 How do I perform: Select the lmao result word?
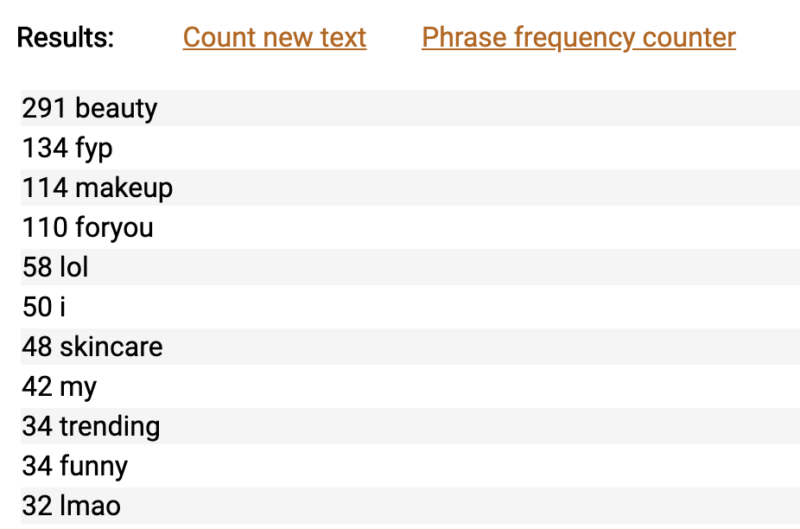pos(90,506)
